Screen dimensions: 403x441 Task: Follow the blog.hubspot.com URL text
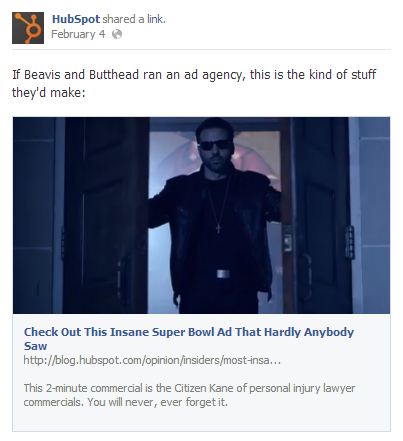pos(152,360)
